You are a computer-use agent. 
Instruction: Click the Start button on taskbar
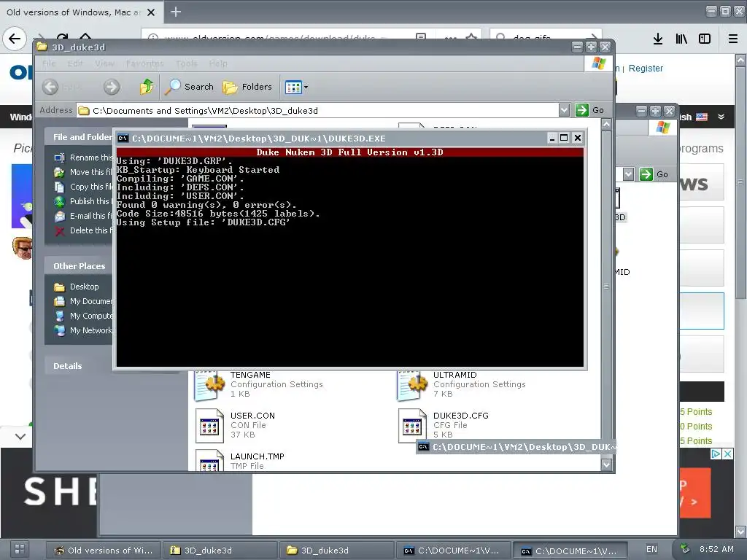click(x=20, y=548)
